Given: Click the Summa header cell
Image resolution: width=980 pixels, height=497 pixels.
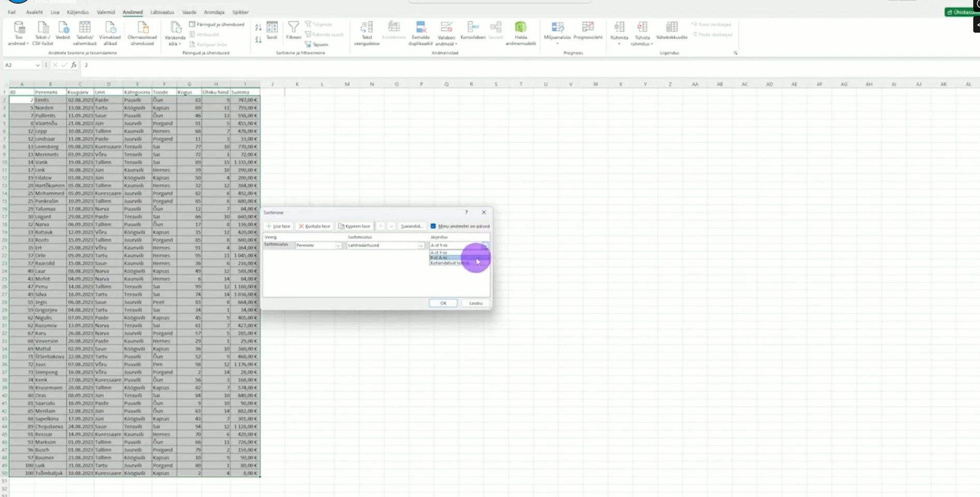Looking at the screenshot, I should click(245, 92).
